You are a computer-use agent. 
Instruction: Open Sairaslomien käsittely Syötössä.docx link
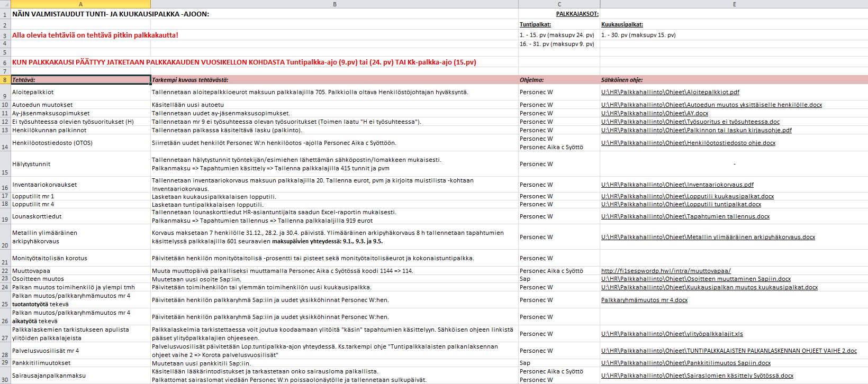(697, 376)
